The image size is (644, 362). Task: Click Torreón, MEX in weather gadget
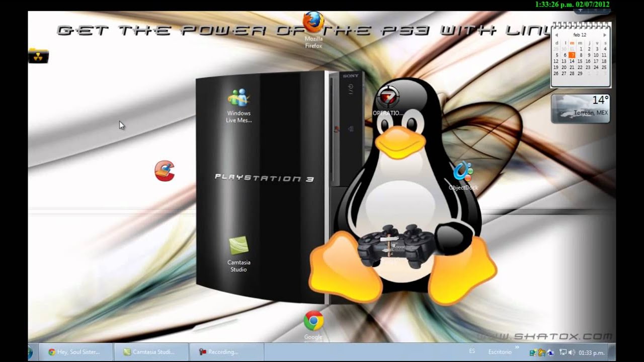pos(591,113)
